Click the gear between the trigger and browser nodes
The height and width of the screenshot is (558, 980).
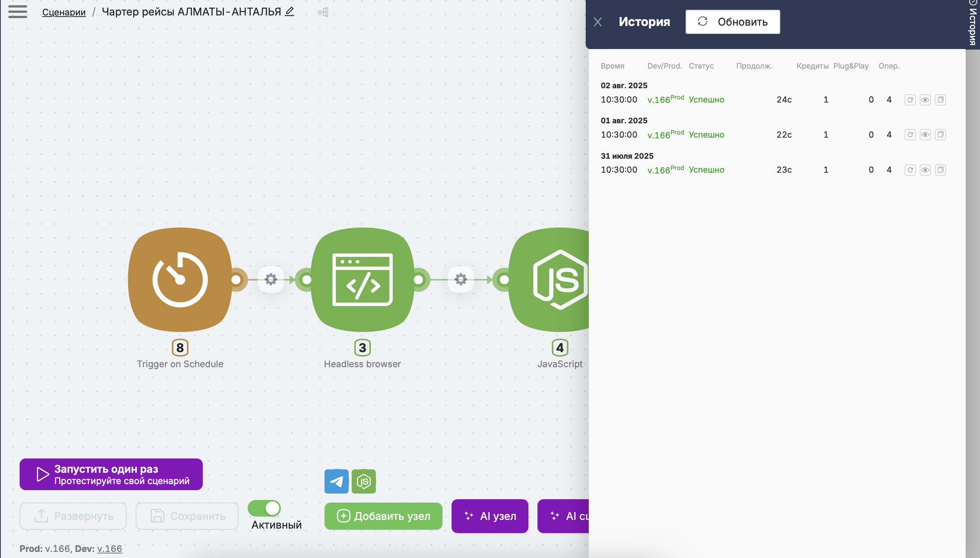(271, 279)
